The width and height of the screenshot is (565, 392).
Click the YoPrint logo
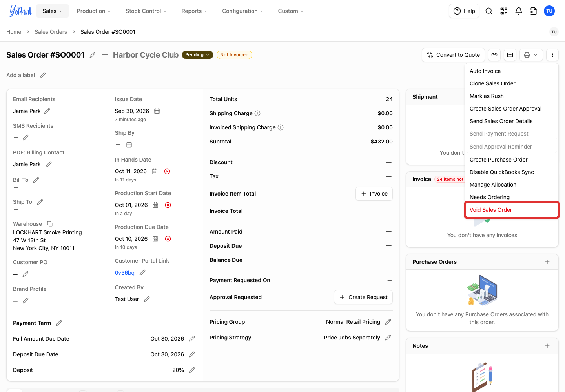pyautogui.click(x=20, y=11)
